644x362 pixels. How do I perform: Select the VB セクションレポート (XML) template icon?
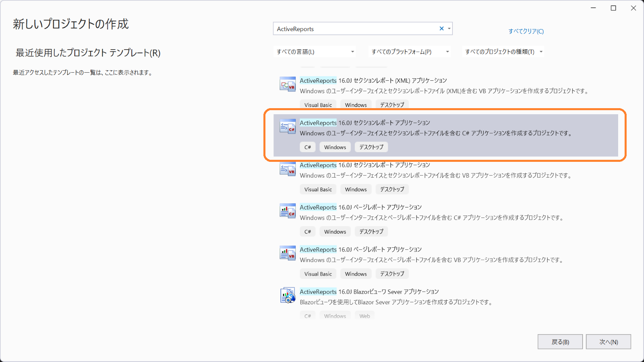coord(288,85)
